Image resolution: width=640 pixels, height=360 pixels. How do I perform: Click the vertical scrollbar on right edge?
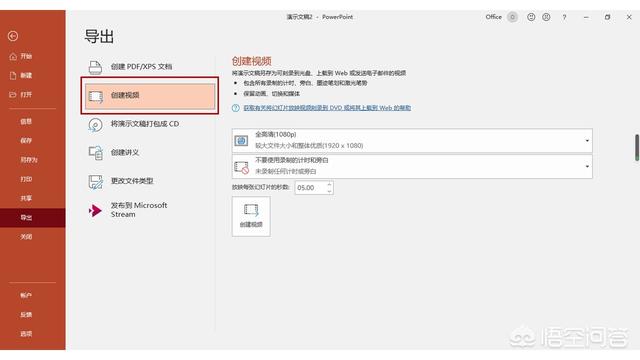[637, 147]
